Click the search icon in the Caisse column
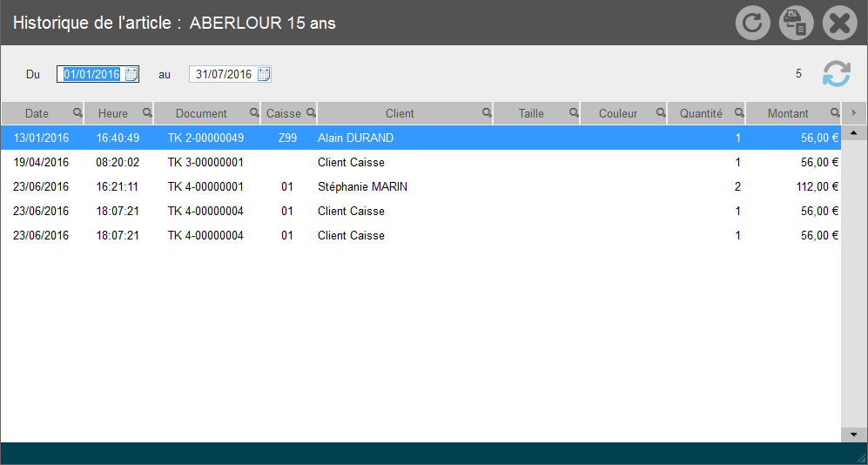The image size is (868, 465). 311,113
